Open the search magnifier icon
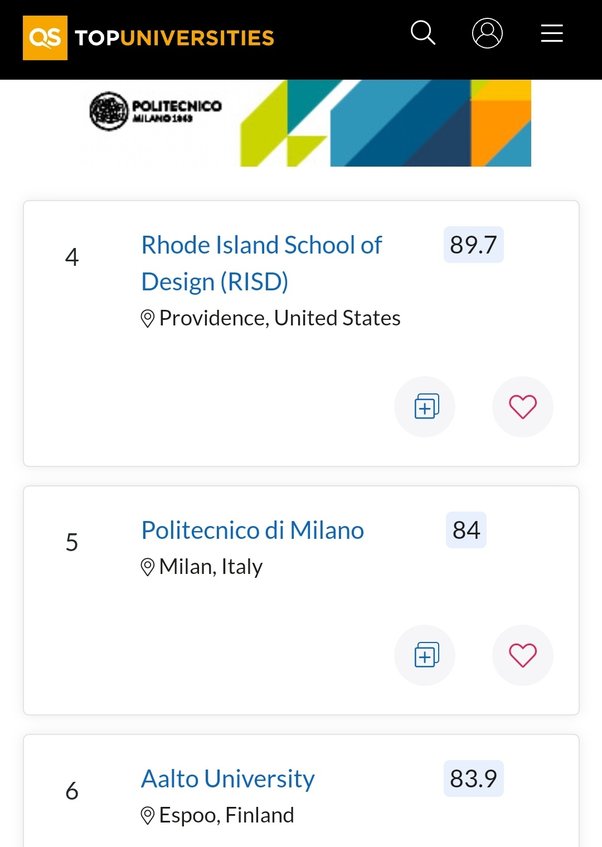The image size is (602, 847). pos(423,33)
